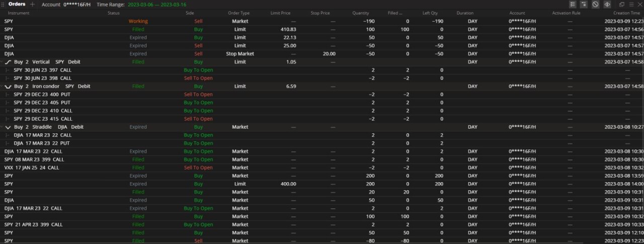Select leg SPY 30 JUN 23 398 CALL
This screenshot has width=644, height=244.
(x=42, y=78)
